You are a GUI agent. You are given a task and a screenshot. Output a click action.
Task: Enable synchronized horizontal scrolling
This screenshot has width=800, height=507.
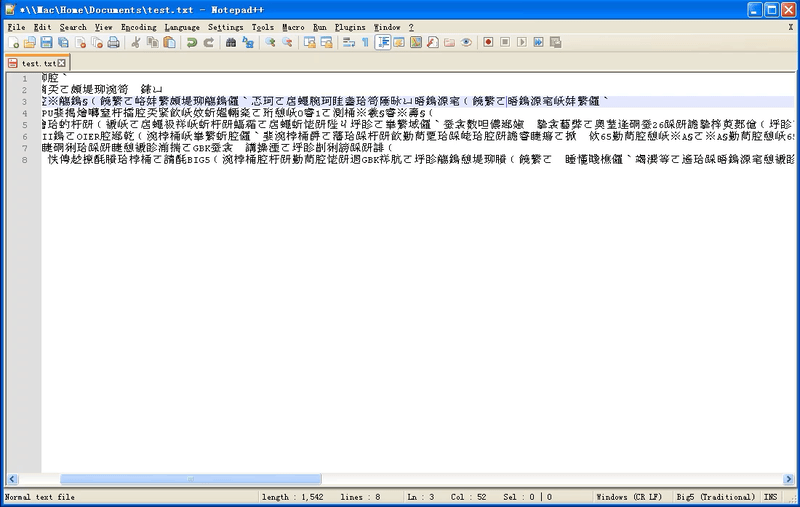coord(326,43)
